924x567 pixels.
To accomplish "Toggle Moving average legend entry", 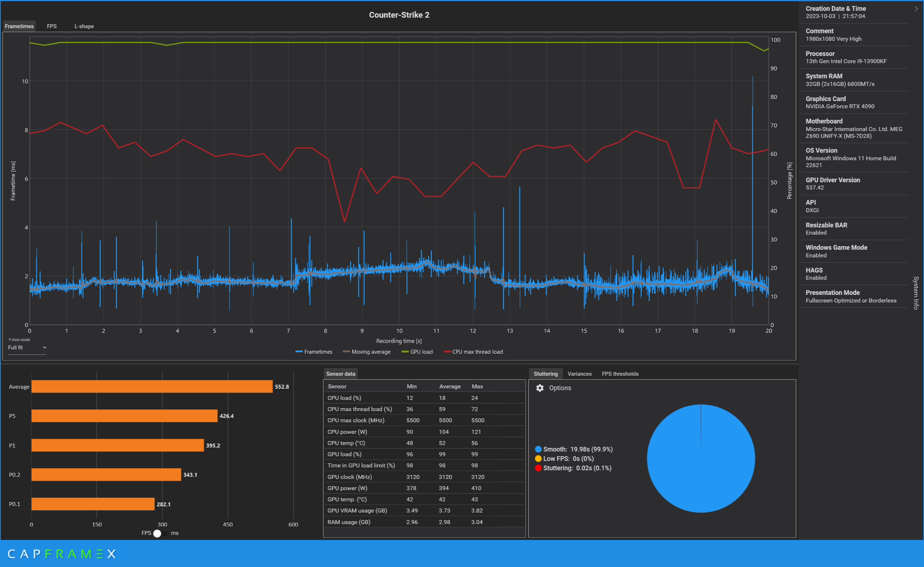I will pyautogui.click(x=366, y=352).
